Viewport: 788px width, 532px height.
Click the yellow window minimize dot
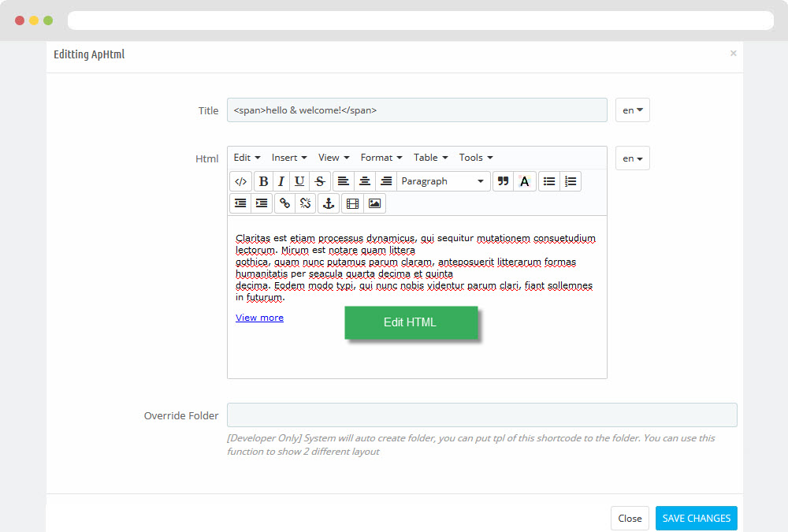coord(34,20)
